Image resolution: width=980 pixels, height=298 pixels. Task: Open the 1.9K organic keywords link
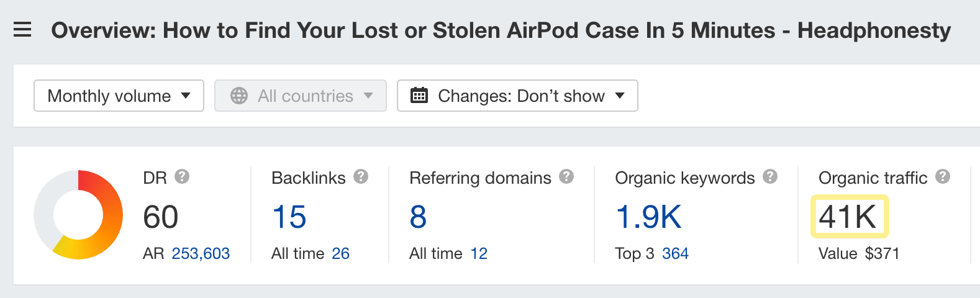pyautogui.click(x=648, y=217)
